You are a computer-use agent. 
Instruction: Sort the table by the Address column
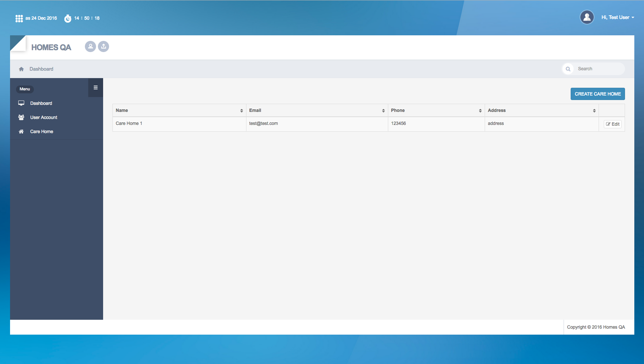[542, 110]
